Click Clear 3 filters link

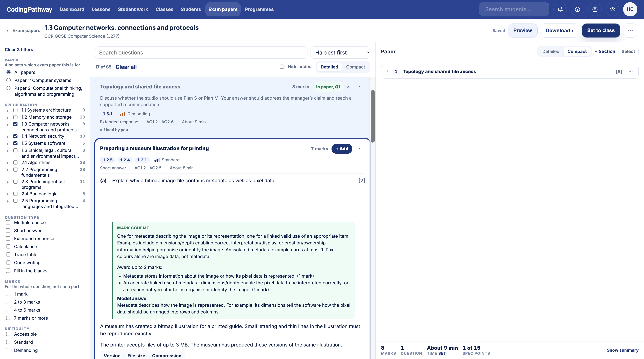pyautogui.click(x=19, y=50)
